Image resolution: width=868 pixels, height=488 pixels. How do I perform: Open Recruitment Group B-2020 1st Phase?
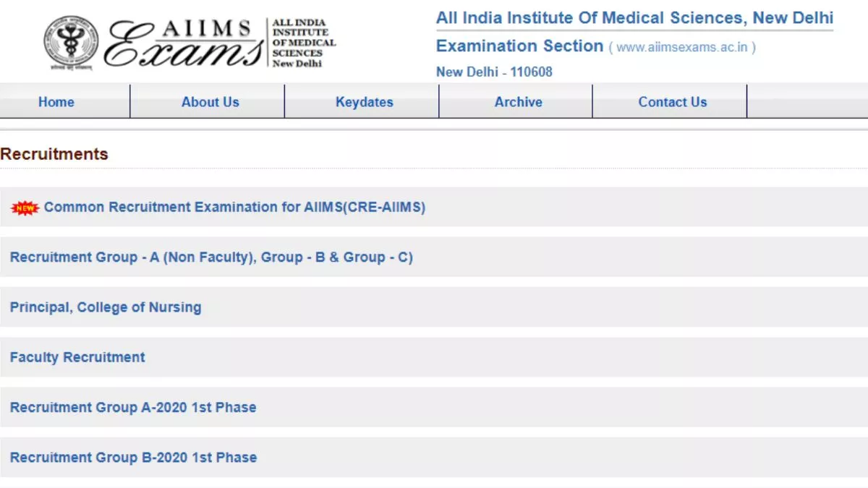(434, 457)
